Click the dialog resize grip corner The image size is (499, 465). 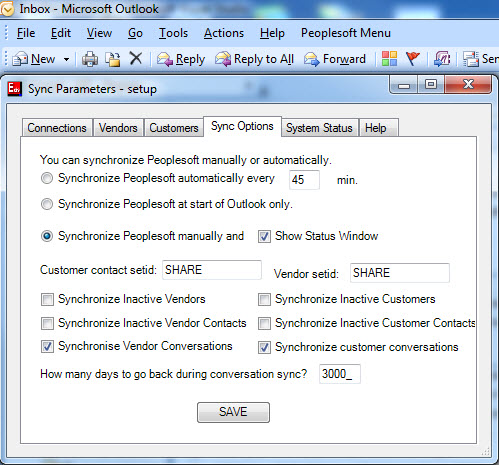coord(486,452)
